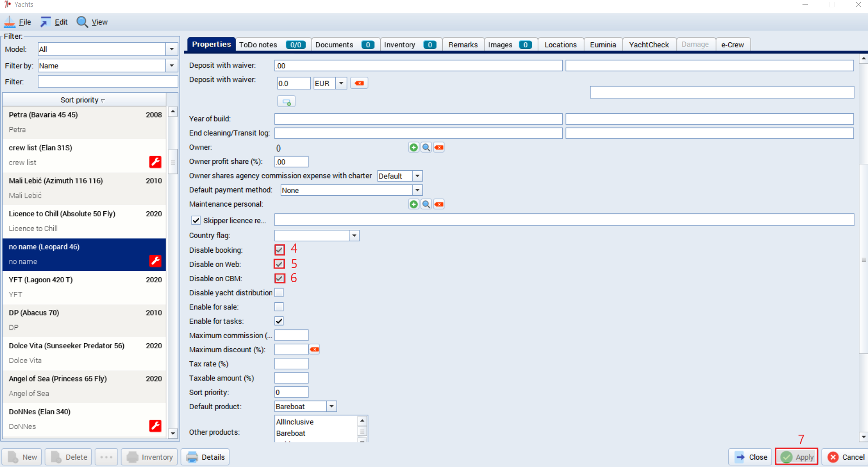This screenshot has width=868, height=467.
Task: Click the add owner green plus icon
Action: [414, 147]
